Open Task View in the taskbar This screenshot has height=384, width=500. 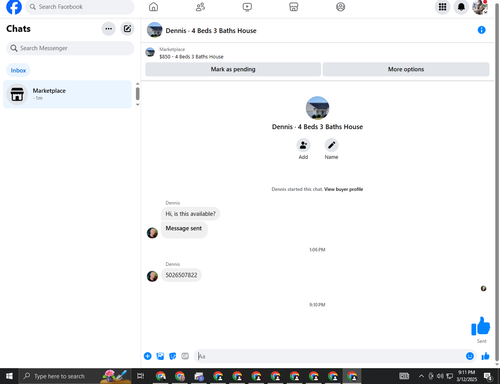point(140,376)
